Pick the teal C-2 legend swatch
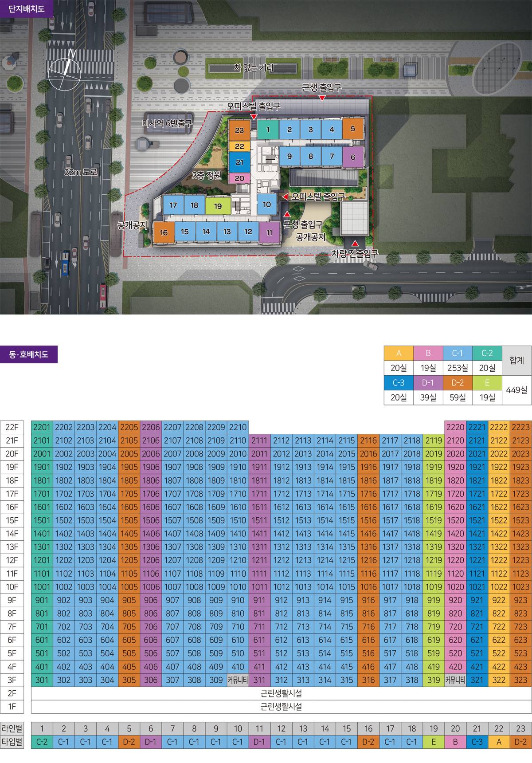The height and width of the screenshot is (763, 532). pyautogui.click(x=487, y=353)
